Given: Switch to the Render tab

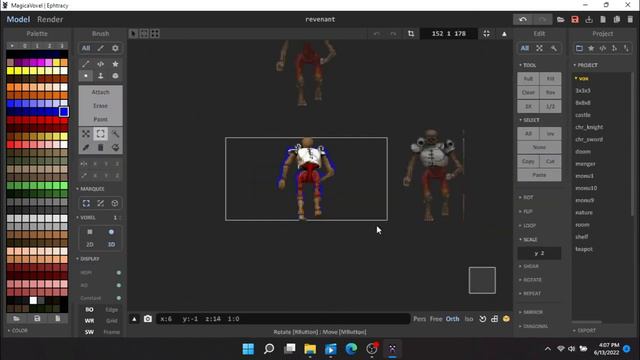Looking at the screenshot, I should 50,19.
